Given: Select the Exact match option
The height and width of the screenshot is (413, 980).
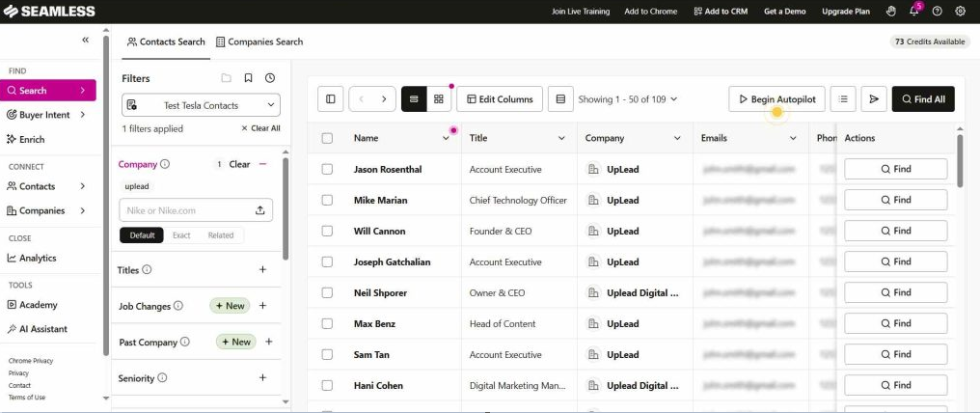Looking at the screenshot, I should click(x=181, y=235).
